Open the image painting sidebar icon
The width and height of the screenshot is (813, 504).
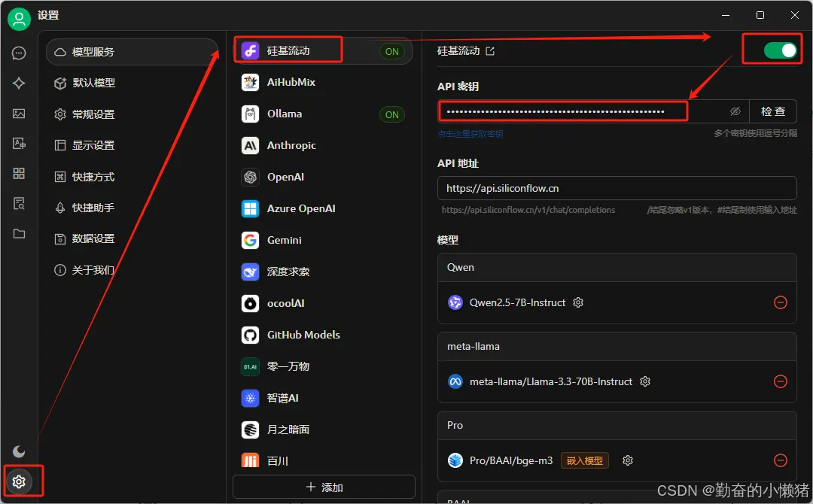pos(19,114)
